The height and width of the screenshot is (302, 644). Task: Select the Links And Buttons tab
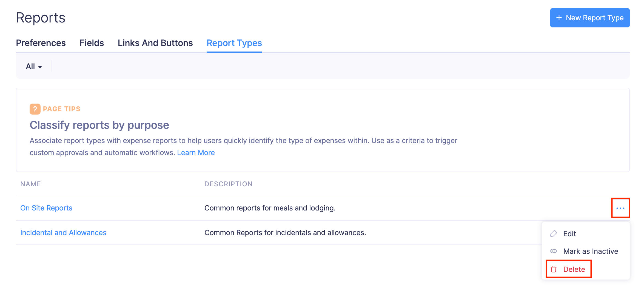[x=155, y=43]
